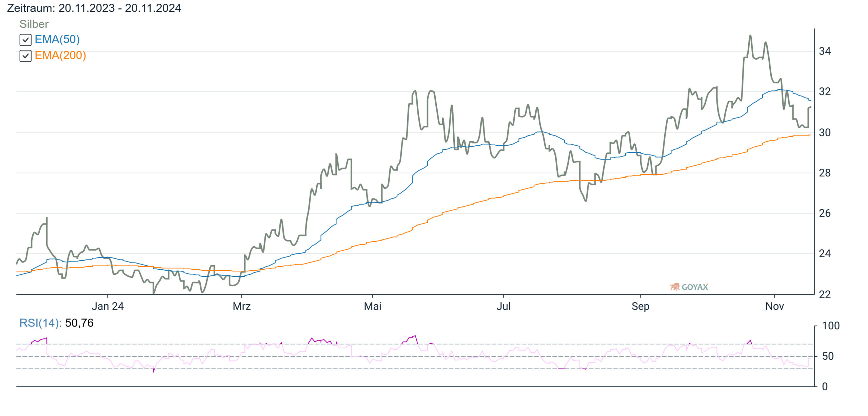The height and width of the screenshot is (416, 868).
Task: Select the Mrz axis marker
Action: (x=241, y=306)
